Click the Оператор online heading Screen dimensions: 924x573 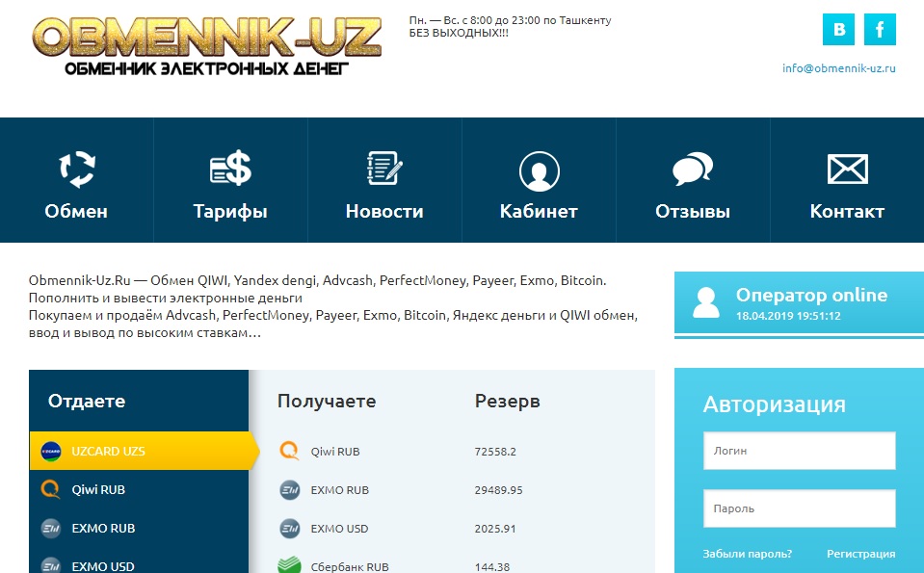pyautogui.click(x=811, y=295)
